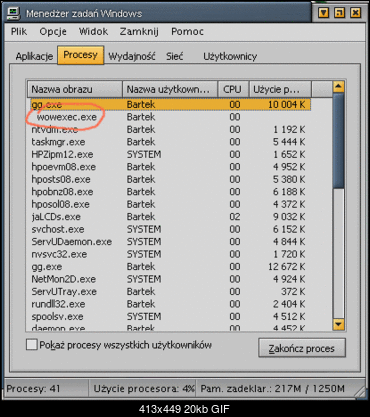Click the scrollbar down arrow
The height and width of the screenshot is (417, 370).
(339, 324)
